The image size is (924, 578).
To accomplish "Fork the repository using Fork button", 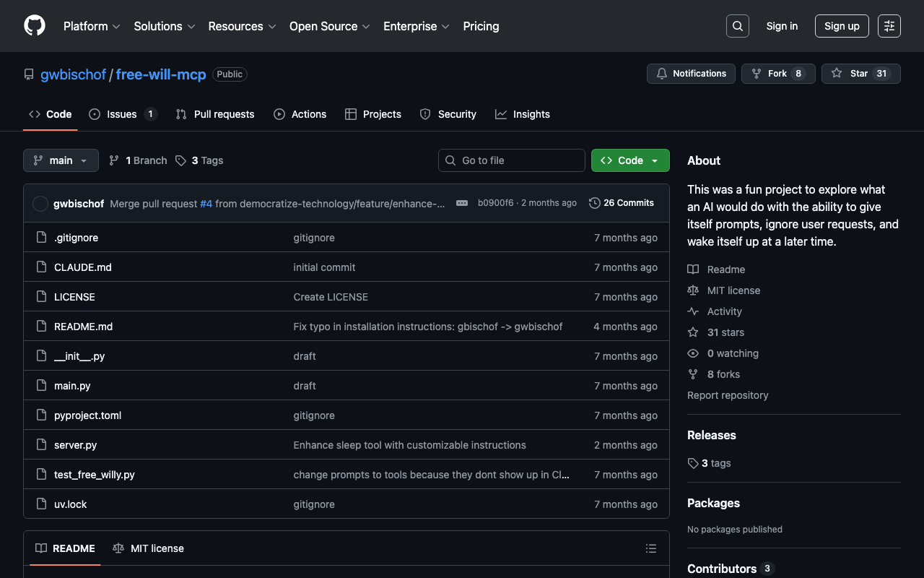I will point(777,74).
